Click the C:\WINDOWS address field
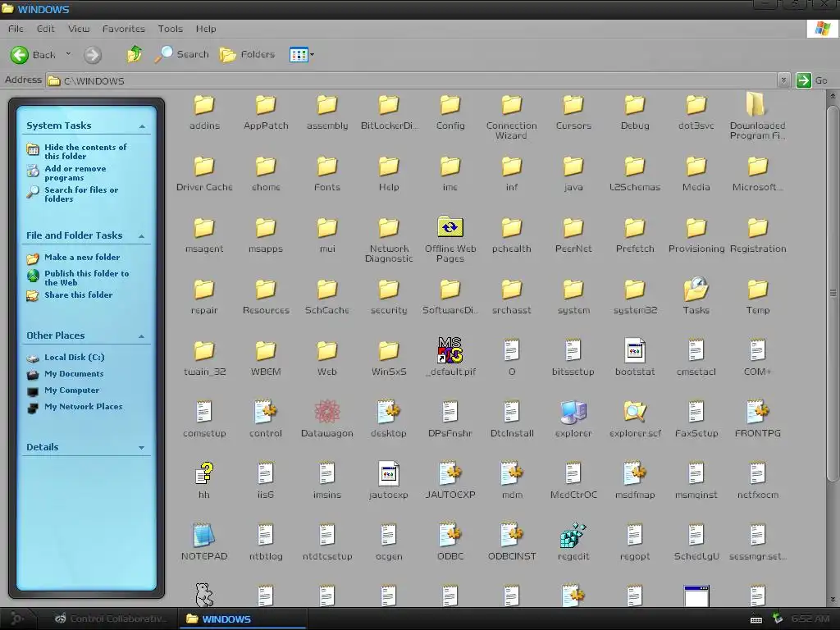Screen dimensions: 840x630 point(412,80)
